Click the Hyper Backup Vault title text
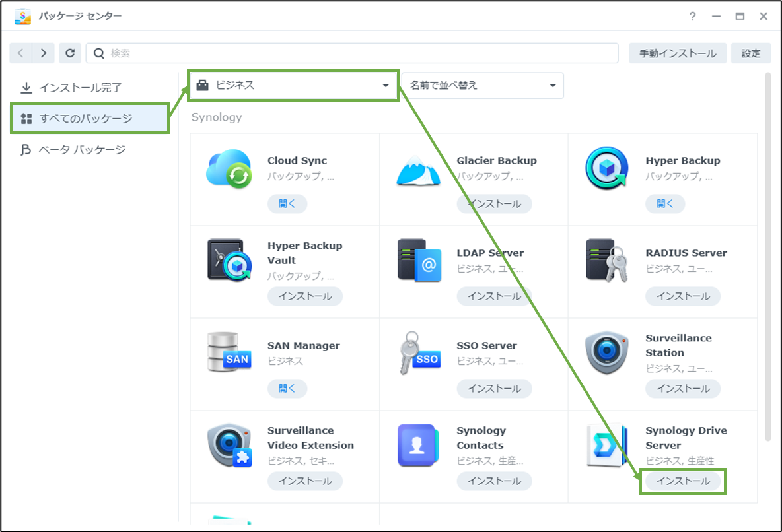782x532 pixels. 304,253
